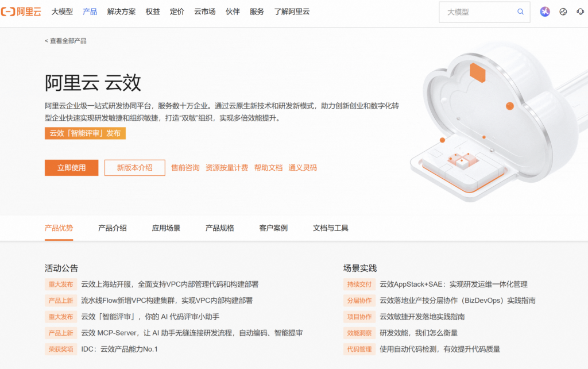Click the 效能洞察 tag
This screenshot has height=369, width=588.
click(x=359, y=333)
